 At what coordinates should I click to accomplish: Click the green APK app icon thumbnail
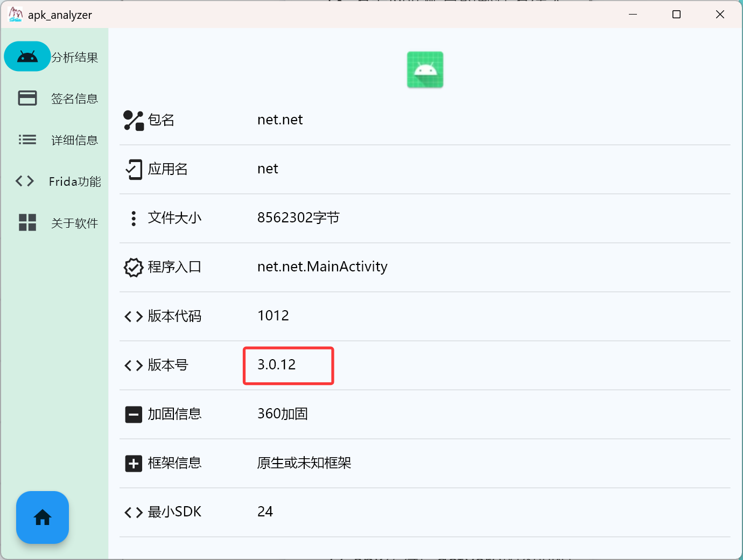[x=425, y=70]
